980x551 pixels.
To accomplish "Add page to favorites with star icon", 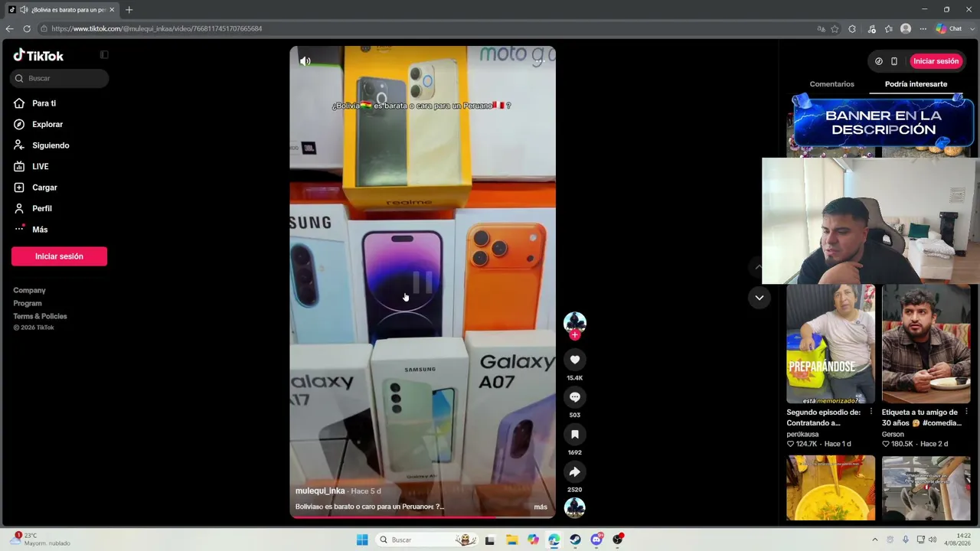I will 835,29.
